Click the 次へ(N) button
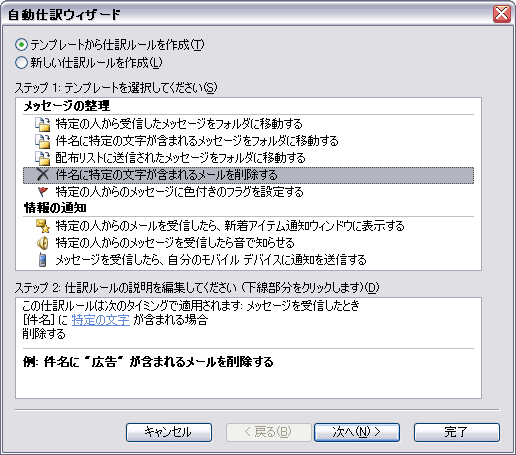516x455 pixels. pyautogui.click(x=357, y=432)
